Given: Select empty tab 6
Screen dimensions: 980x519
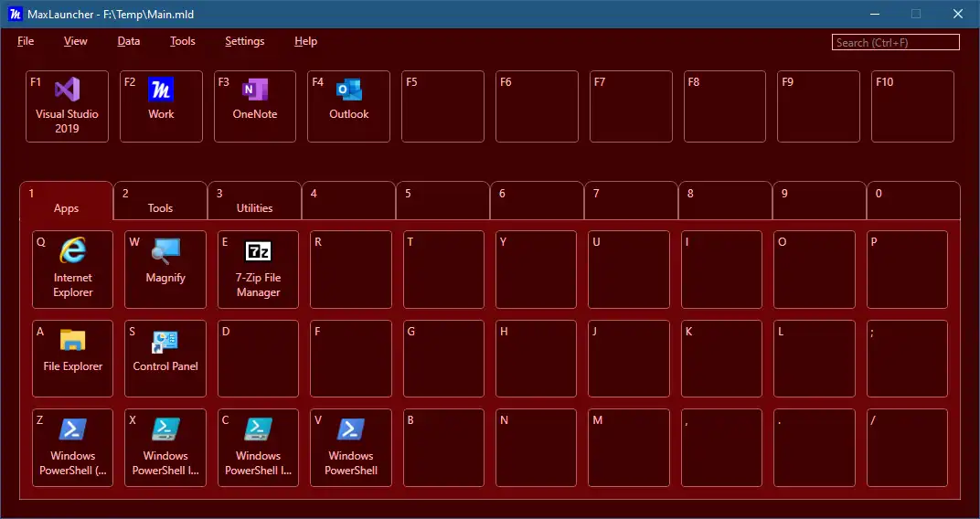Looking at the screenshot, I should pyautogui.click(x=537, y=200).
